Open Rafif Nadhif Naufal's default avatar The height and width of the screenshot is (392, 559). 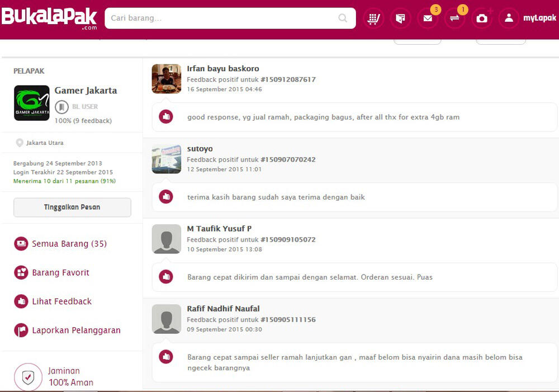(167, 319)
